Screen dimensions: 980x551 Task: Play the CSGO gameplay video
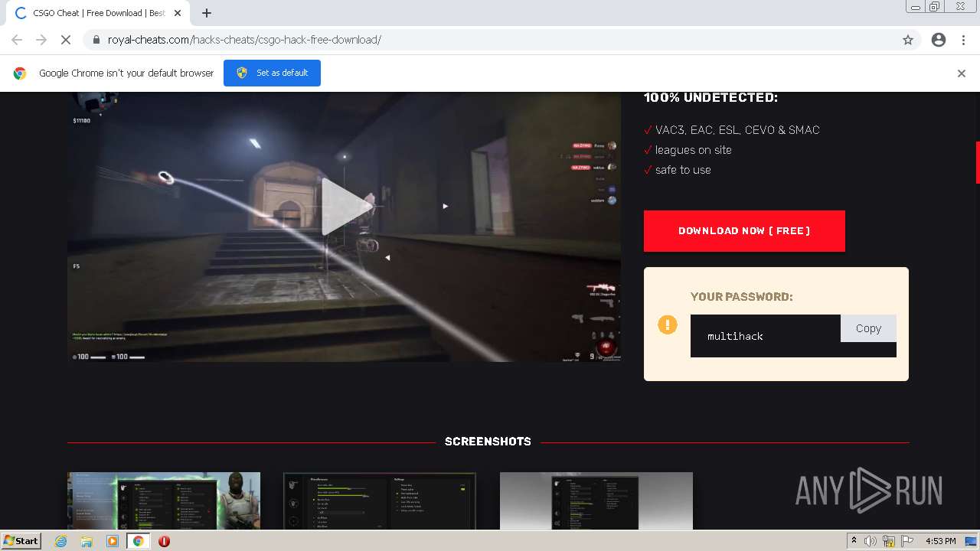point(348,205)
